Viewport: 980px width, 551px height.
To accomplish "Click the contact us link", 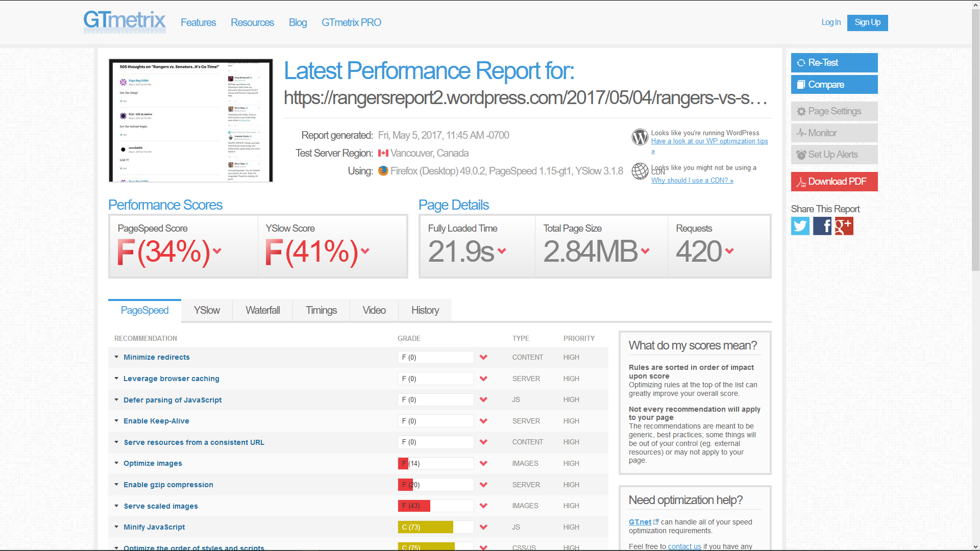I will click(684, 546).
